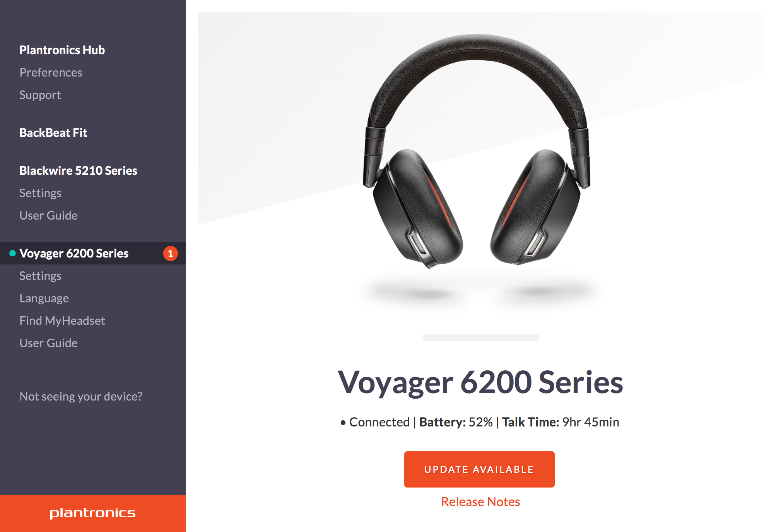Open Plantronics Hub Preferences
The height and width of the screenshot is (532, 776).
[51, 72]
